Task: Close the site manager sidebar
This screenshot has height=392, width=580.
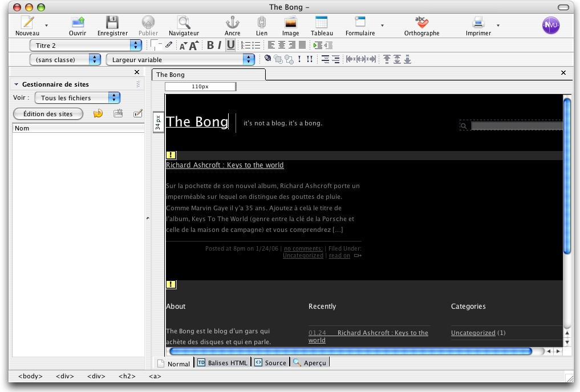Action: [x=137, y=72]
